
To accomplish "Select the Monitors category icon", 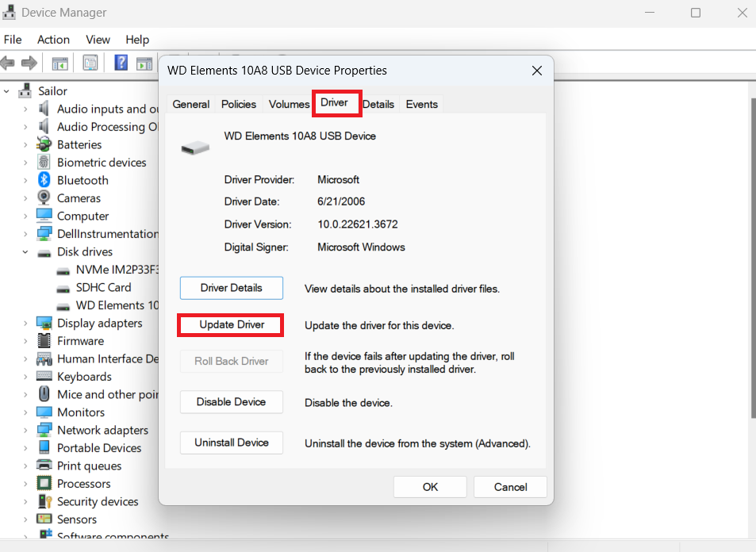I will tap(44, 412).
